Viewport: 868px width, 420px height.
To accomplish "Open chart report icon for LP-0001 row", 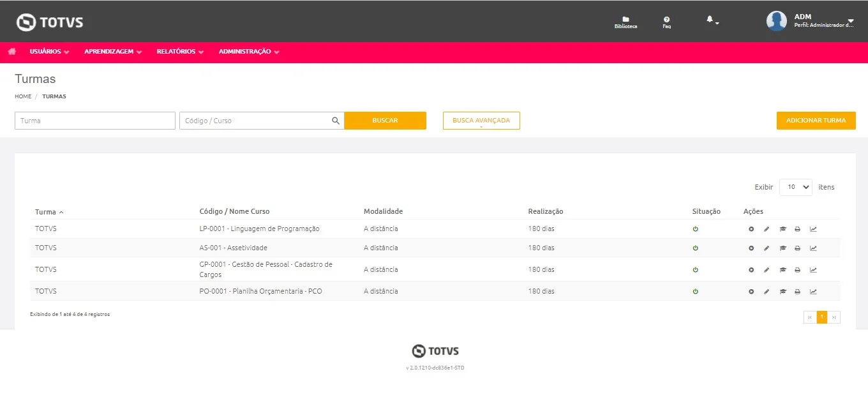I will 813,229.
